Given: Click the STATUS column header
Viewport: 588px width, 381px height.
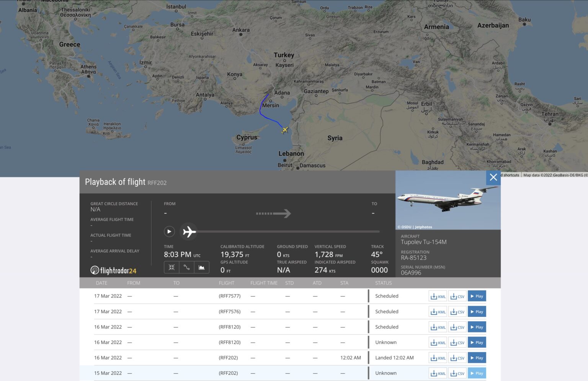Looking at the screenshot, I should (383, 283).
